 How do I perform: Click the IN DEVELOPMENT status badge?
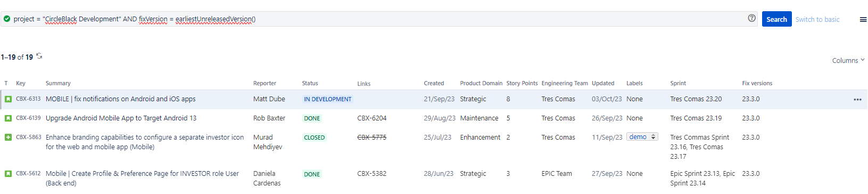click(x=328, y=99)
